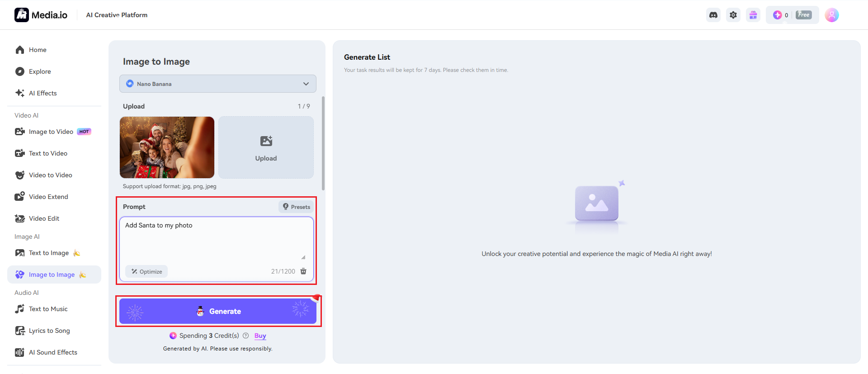Click the Generate button
The image size is (868, 374).
[218, 311]
